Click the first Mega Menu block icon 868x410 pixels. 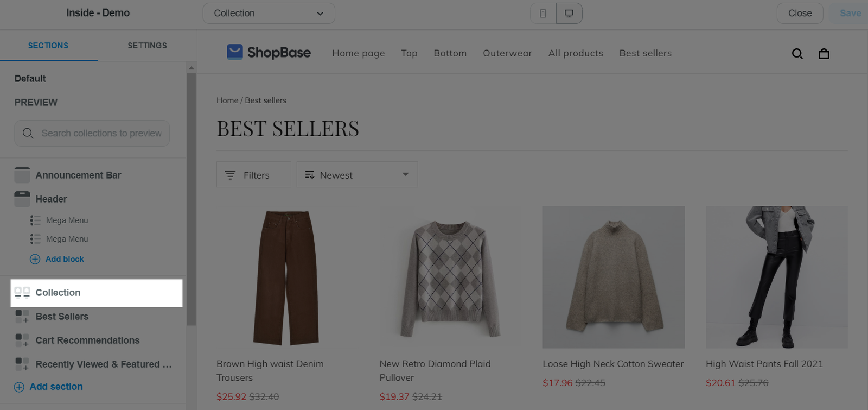[x=35, y=220]
